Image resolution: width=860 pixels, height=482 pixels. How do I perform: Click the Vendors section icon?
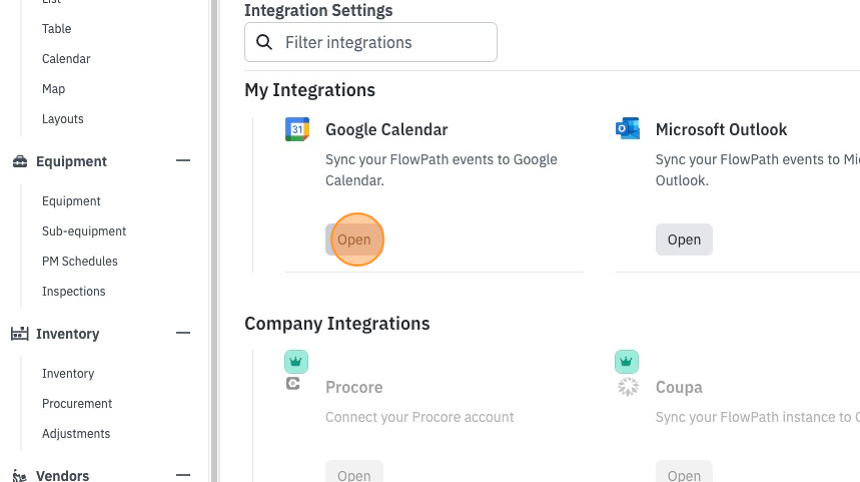pyautogui.click(x=19, y=475)
